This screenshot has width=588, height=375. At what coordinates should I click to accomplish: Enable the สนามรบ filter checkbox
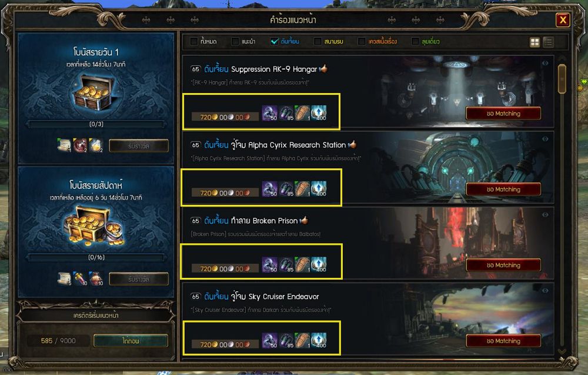coord(318,41)
